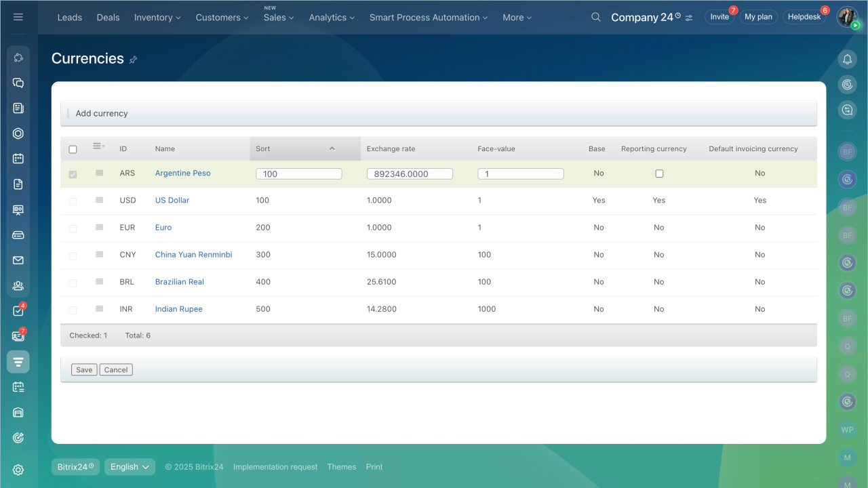The width and height of the screenshot is (868, 488).
Task: Expand the Sales menu
Action: (279, 18)
